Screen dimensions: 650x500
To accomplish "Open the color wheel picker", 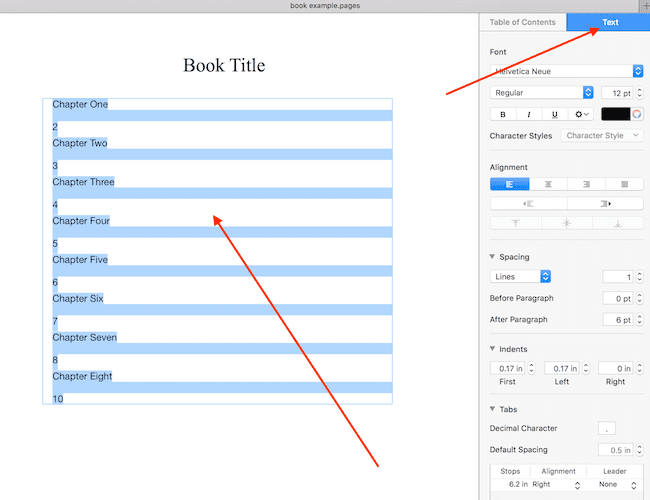I will 637,114.
